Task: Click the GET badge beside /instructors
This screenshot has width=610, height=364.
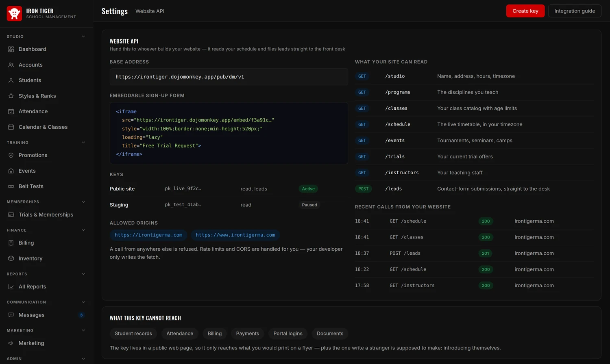Action: (362, 173)
